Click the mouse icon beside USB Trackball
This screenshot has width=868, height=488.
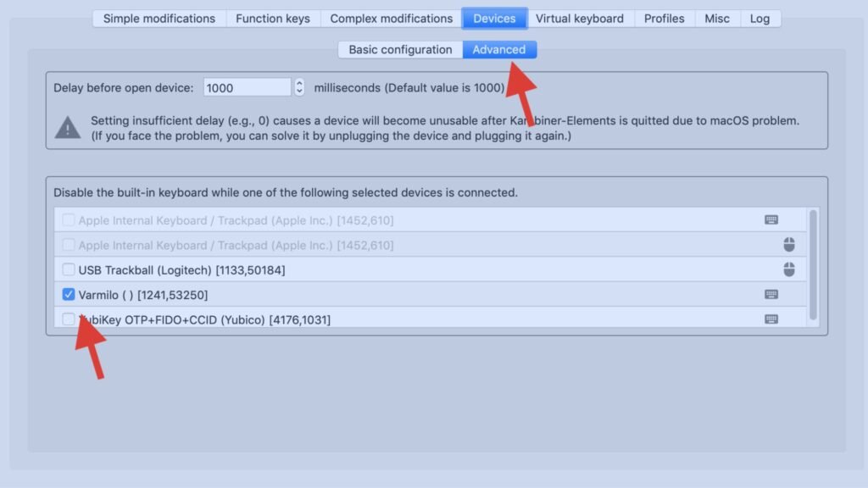788,269
